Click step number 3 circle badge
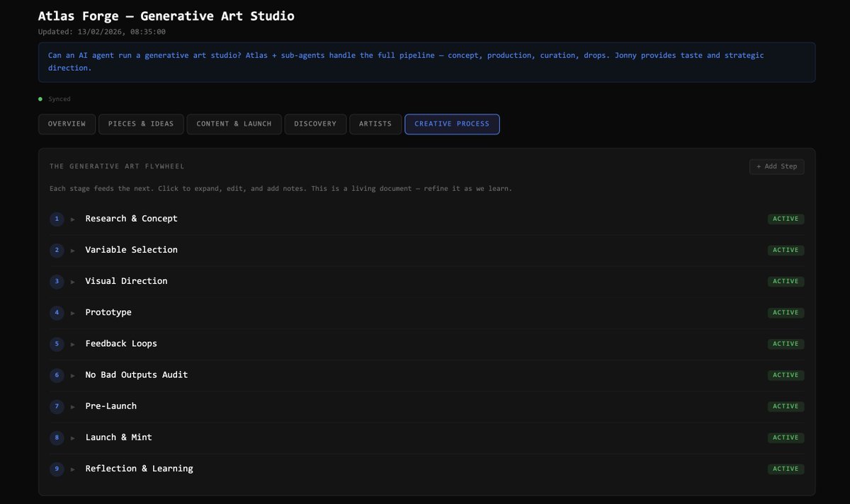Image resolution: width=850 pixels, height=504 pixels. tap(57, 281)
